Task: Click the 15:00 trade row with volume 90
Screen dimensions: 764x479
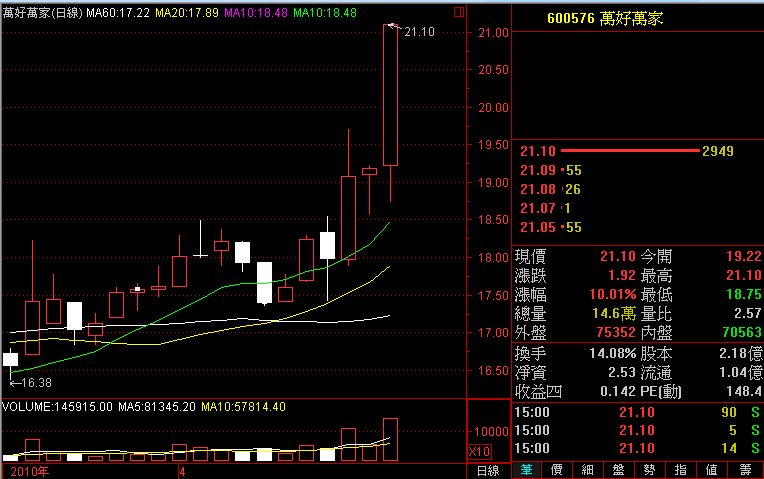Action: tap(637, 412)
